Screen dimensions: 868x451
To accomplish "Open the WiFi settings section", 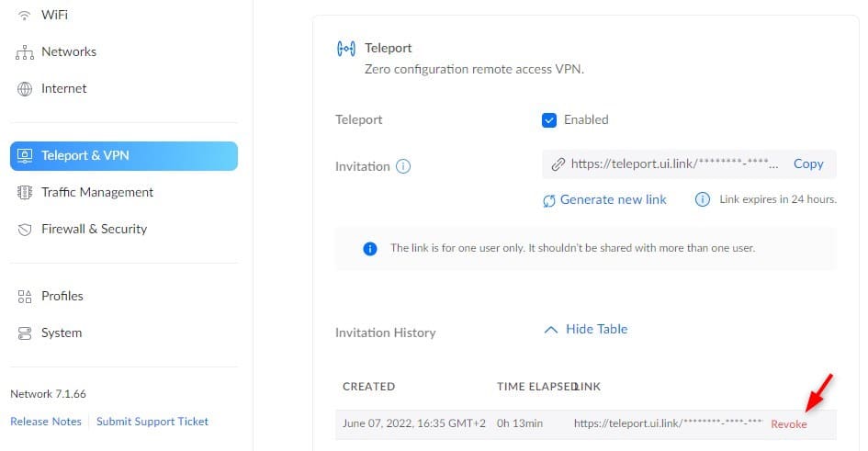I will 54,15.
